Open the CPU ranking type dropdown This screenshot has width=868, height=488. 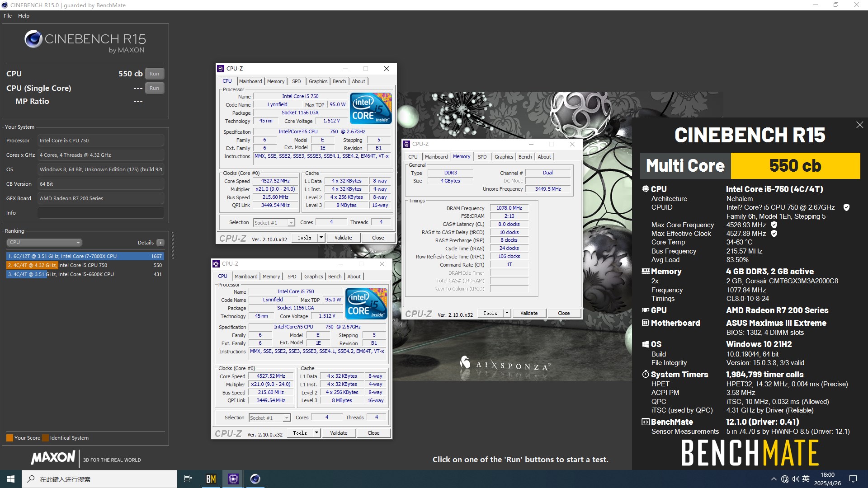44,243
